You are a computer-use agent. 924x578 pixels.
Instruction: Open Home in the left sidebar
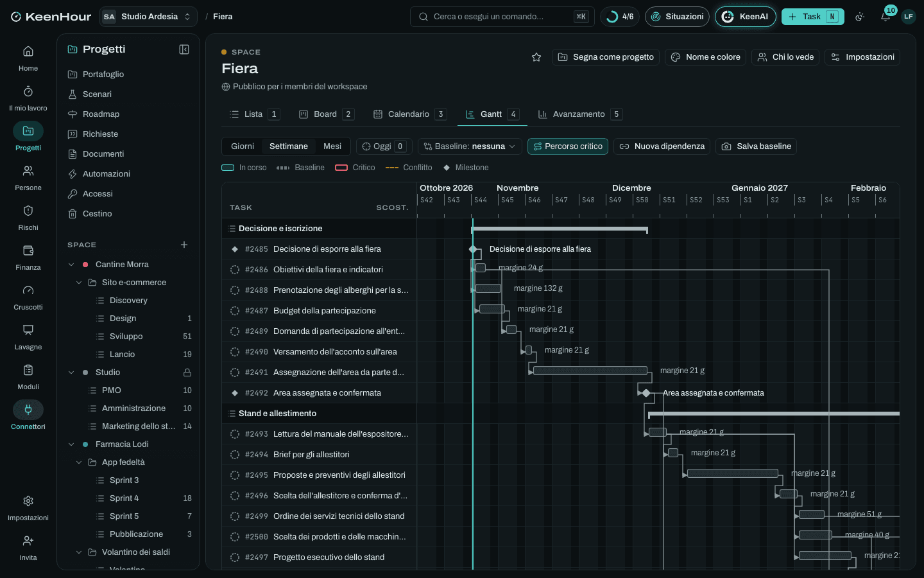[28, 58]
